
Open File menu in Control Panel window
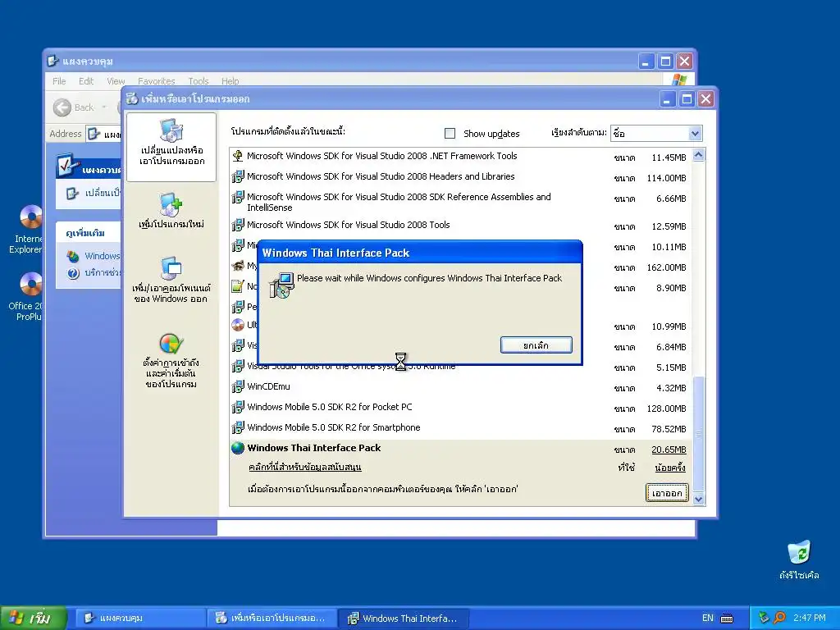pos(59,81)
